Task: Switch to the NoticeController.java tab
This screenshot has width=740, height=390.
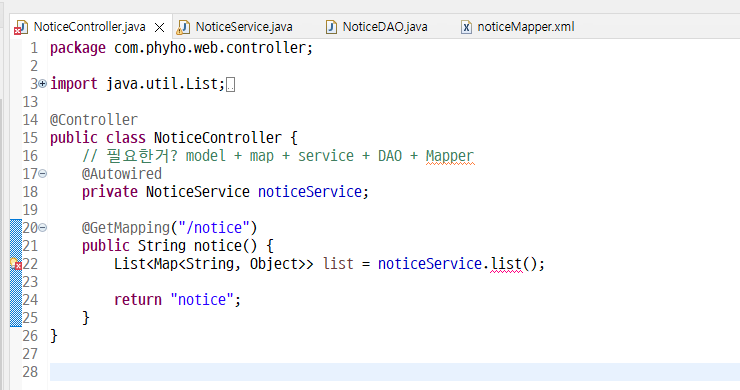Action: 89,27
